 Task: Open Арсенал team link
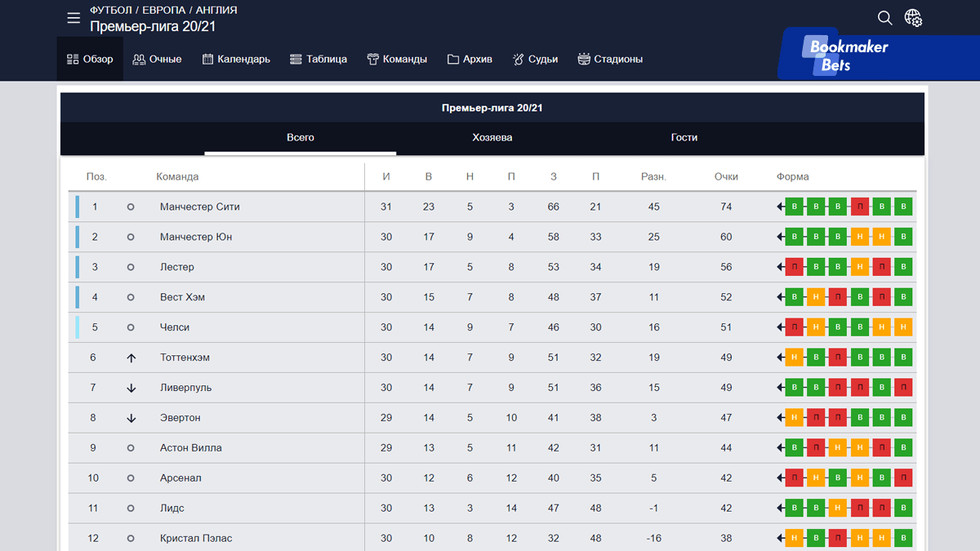click(180, 478)
